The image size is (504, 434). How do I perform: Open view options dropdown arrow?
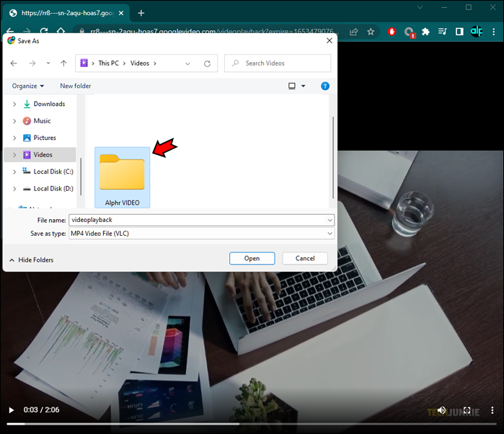[303, 86]
